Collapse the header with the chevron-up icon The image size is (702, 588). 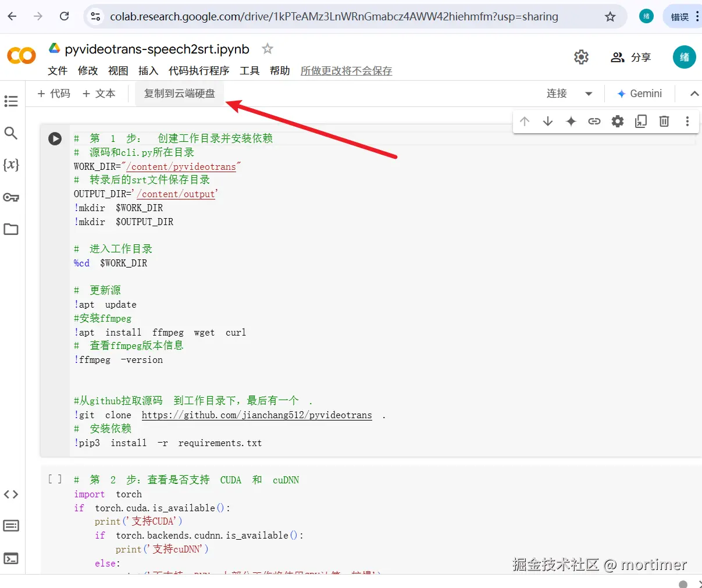(x=694, y=94)
